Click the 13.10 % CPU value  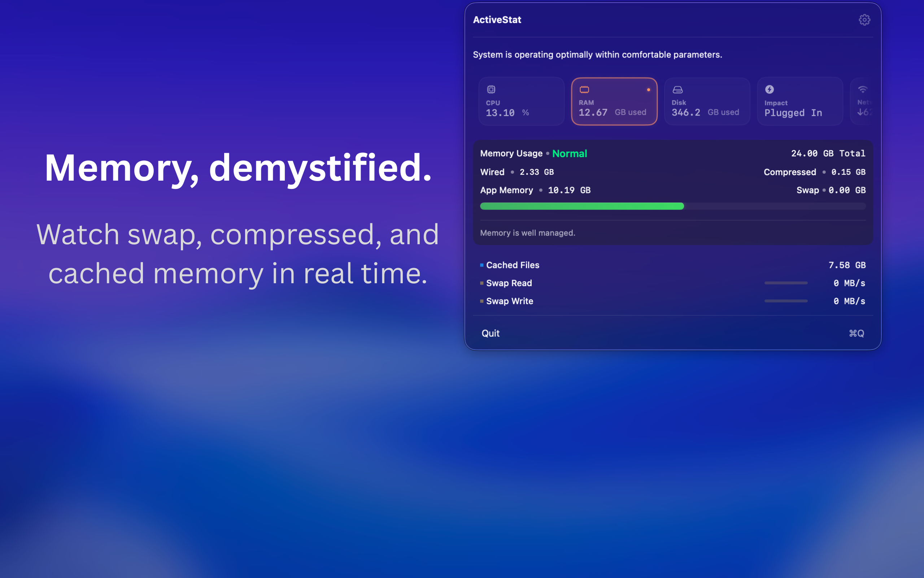(507, 113)
